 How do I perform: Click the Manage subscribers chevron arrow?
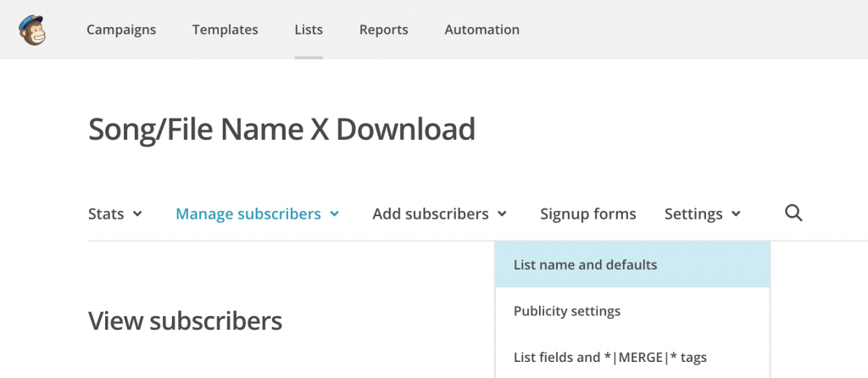(x=334, y=214)
